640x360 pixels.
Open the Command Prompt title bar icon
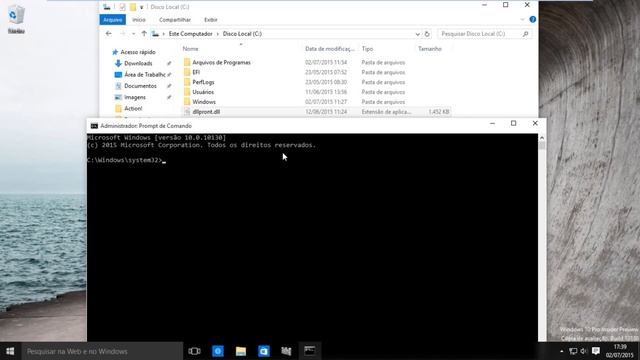click(x=94, y=126)
